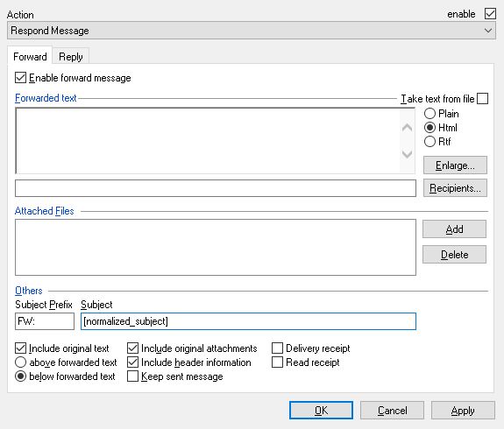Switch to the Reply tab

click(71, 57)
